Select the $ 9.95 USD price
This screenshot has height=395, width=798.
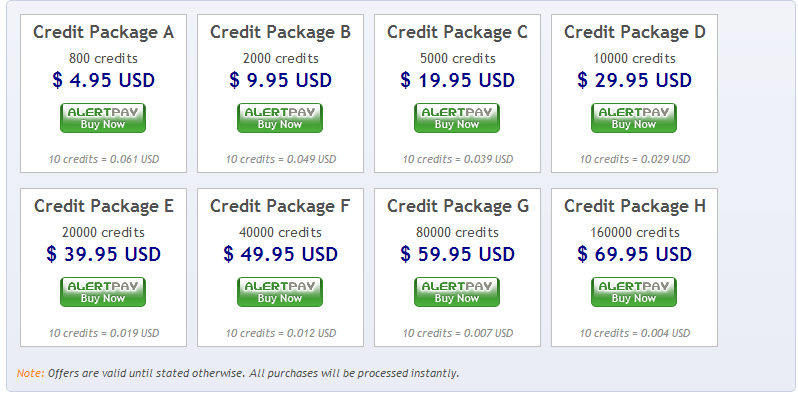click(280, 80)
